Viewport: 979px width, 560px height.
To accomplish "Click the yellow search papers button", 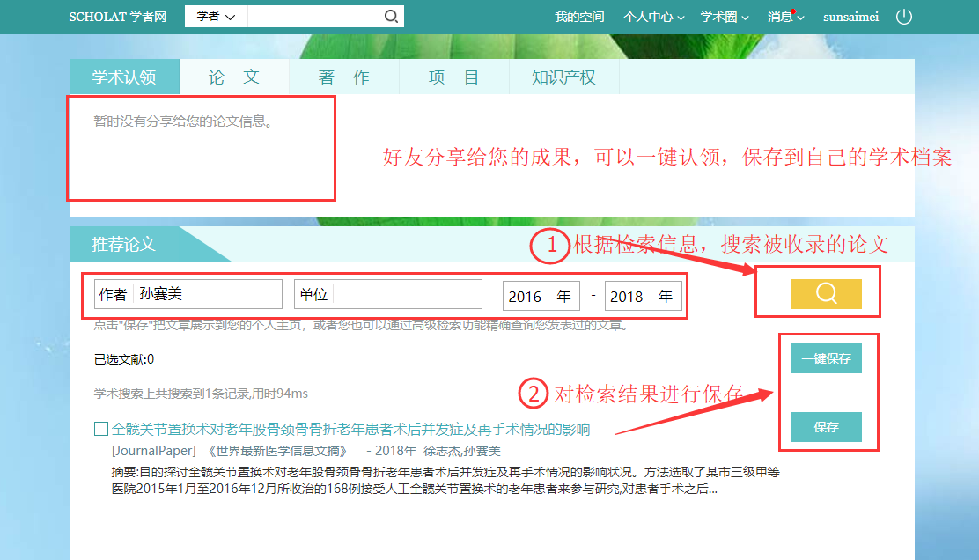I will [826, 294].
